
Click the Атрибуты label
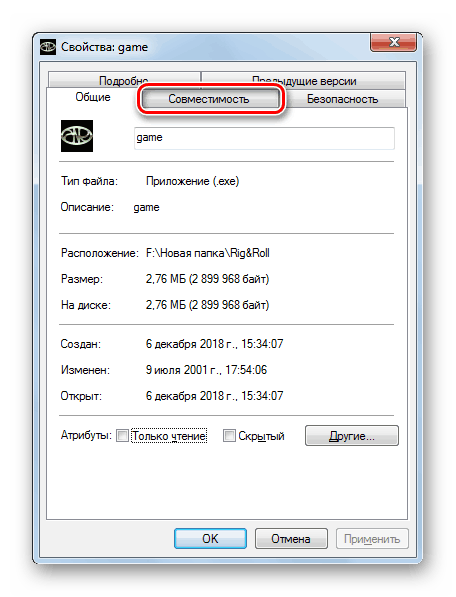[86, 435]
